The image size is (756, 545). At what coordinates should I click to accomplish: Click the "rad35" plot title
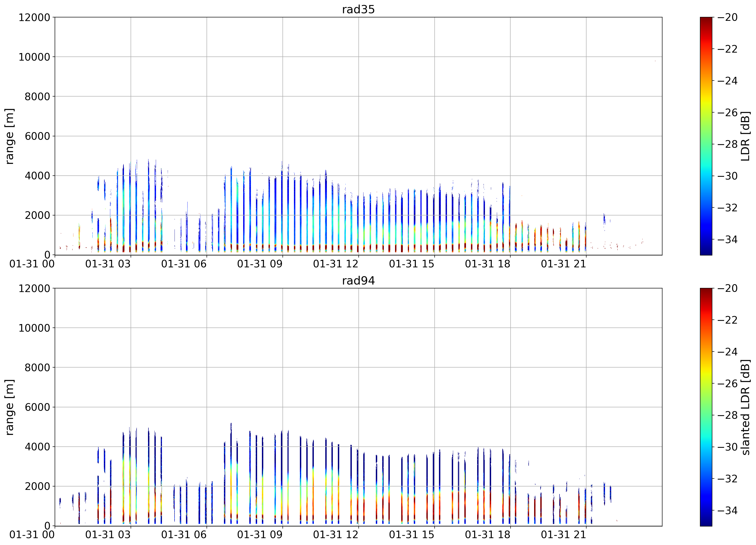[358, 9]
